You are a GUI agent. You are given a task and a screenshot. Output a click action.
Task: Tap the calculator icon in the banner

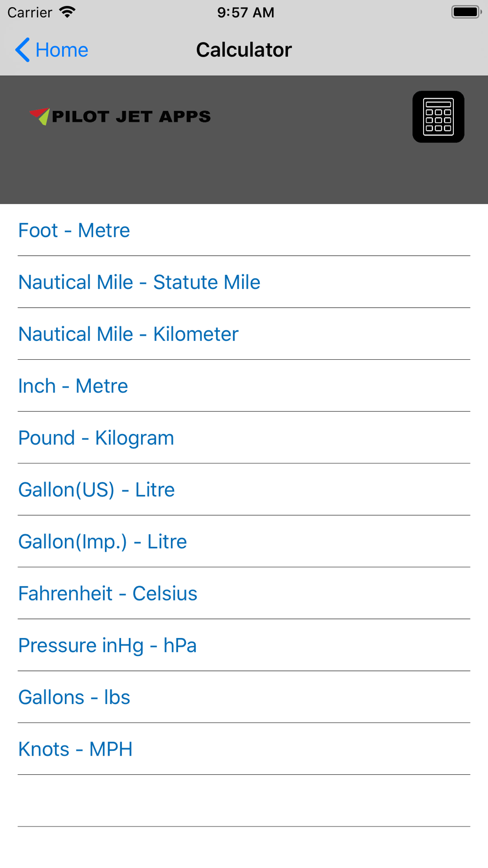tap(438, 117)
